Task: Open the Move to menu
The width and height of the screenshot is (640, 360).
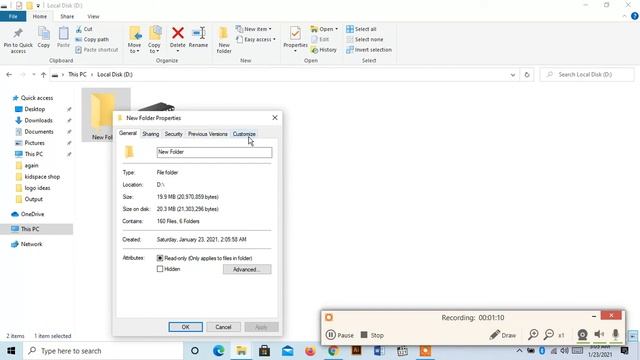Action: 134,40
